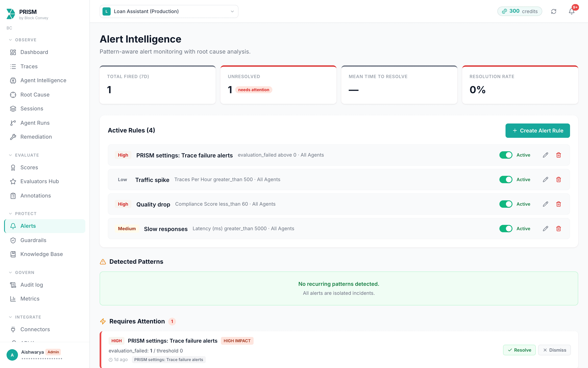Go to Annotations in the sidebar
Viewport: 588px width, 368px height.
click(45, 196)
